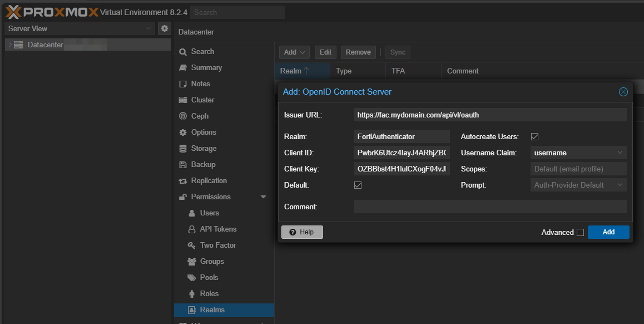Toggle the Default realm checkbox
The height and width of the screenshot is (324, 644).
tap(358, 185)
